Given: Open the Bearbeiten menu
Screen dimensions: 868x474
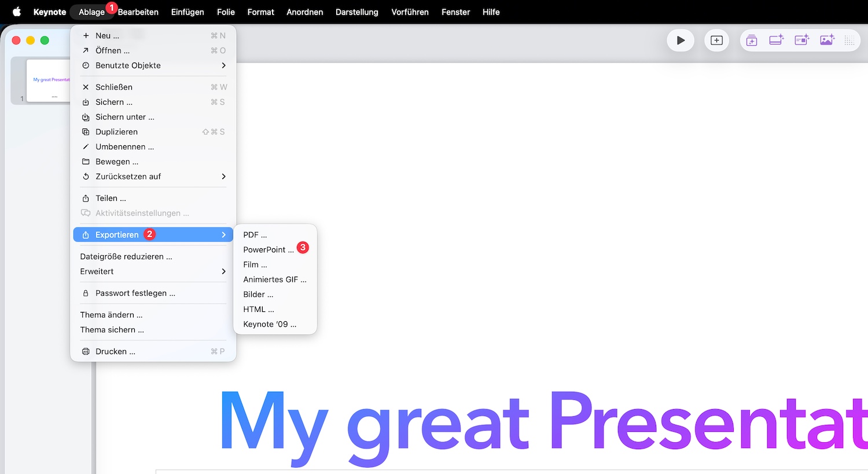Looking at the screenshot, I should click(138, 12).
